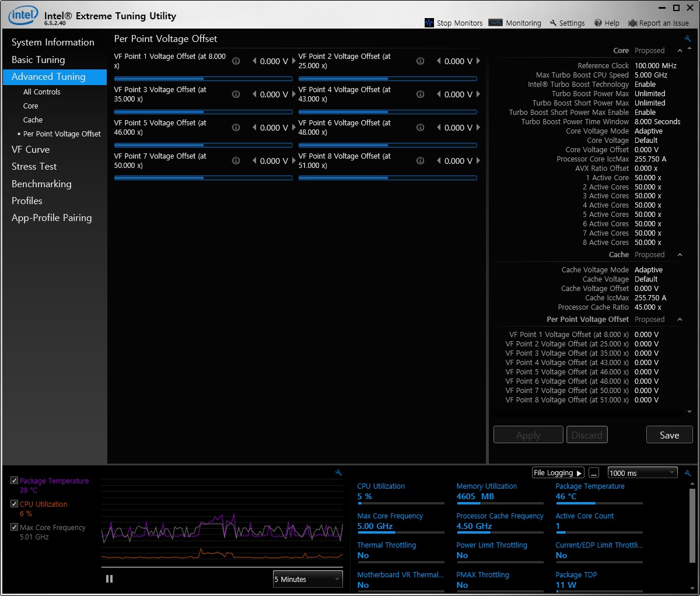Open info icon for VF Point 7
The height and width of the screenshot is (596, 700).
pos(236,160)
